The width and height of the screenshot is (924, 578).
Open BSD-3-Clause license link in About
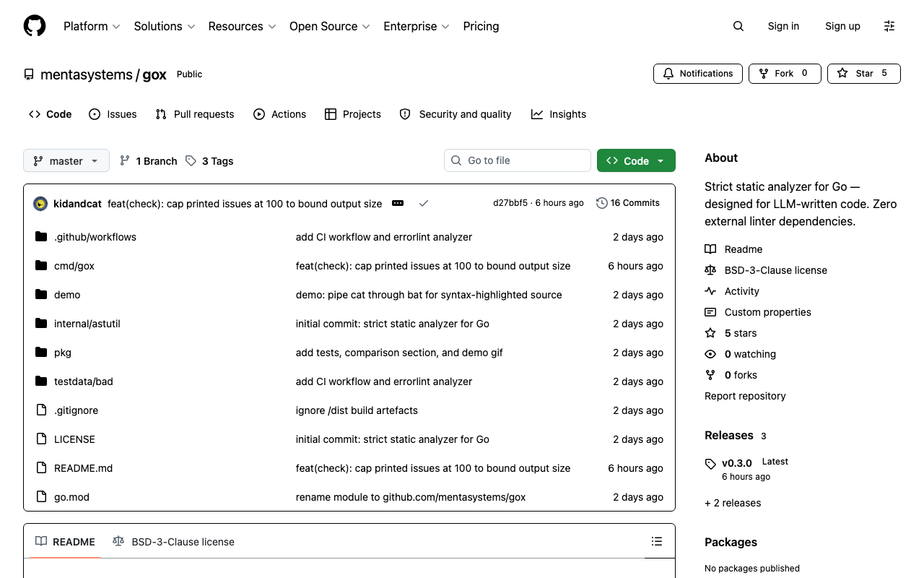coord(766,270)
